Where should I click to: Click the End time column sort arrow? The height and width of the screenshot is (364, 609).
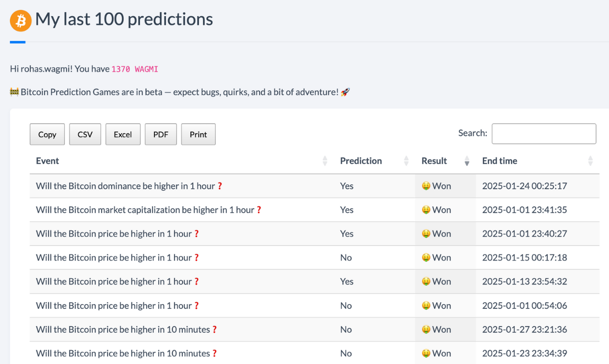pos(590,161)
